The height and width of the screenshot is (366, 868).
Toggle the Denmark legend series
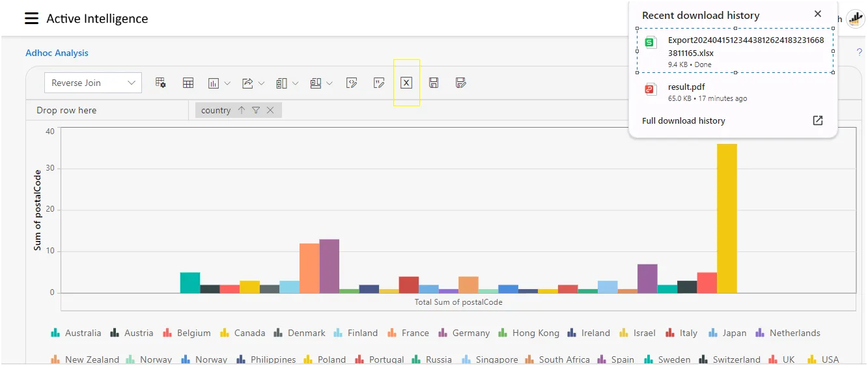pos(300,333)
